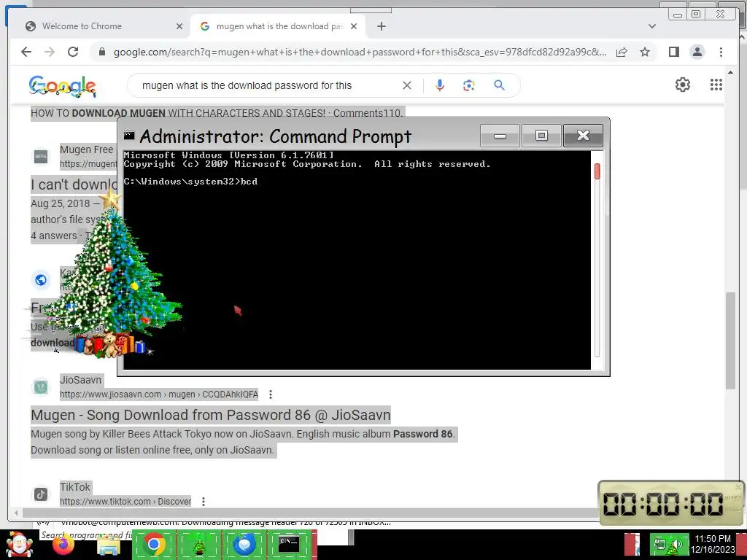Screen dimensions: 747x560
Task: Open the JioSaavn result options menu
Action: click(270, 394)
